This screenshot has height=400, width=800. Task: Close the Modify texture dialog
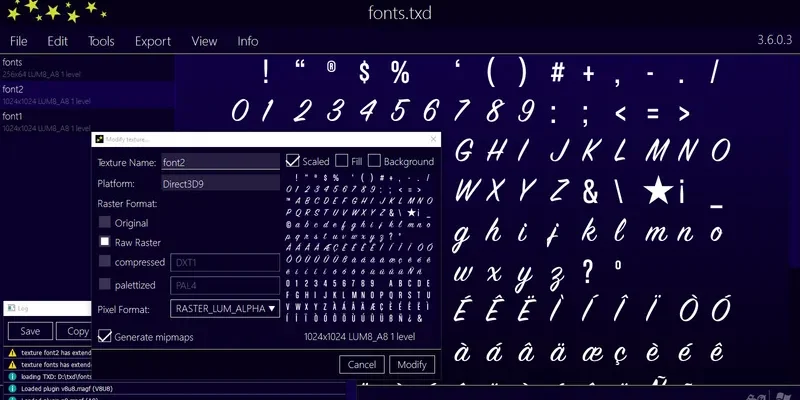pos(434,139)
